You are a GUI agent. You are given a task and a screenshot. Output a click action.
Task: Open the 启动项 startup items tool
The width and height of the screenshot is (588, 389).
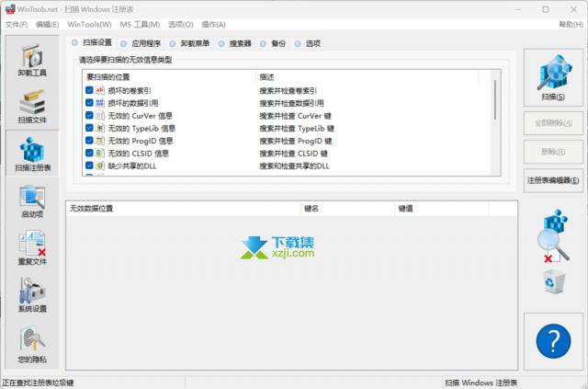32,201
